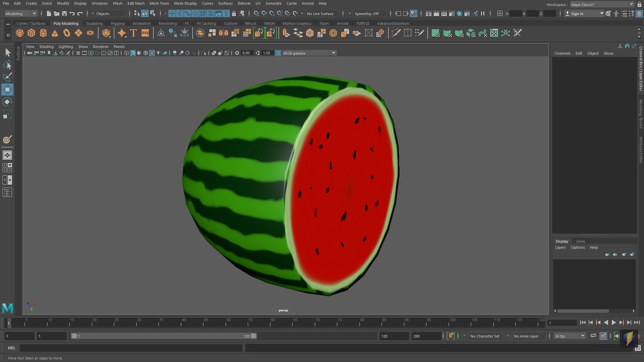The image size is (644, 362).
Task: Create a polygon cone from the shelf
Action: [x=55, y=33]
